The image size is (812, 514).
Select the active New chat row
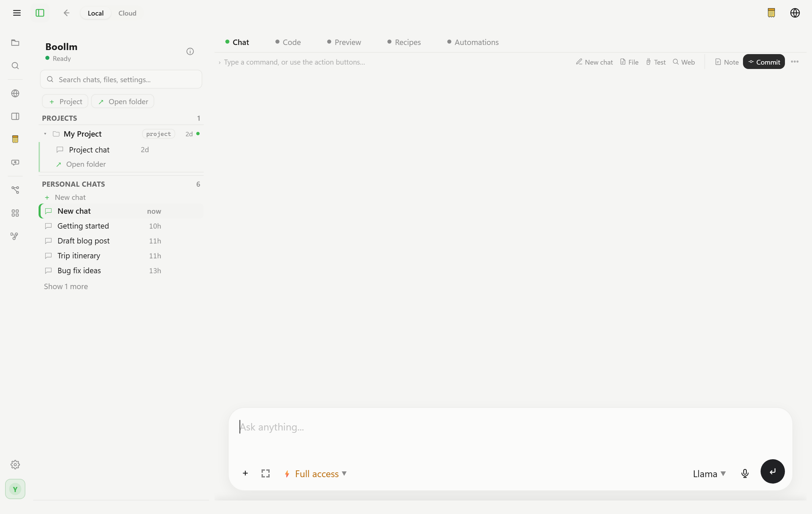click(121, 211)
